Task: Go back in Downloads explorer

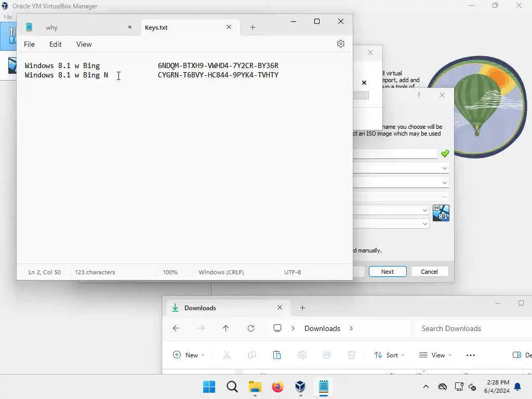Action: click(176, 328)
